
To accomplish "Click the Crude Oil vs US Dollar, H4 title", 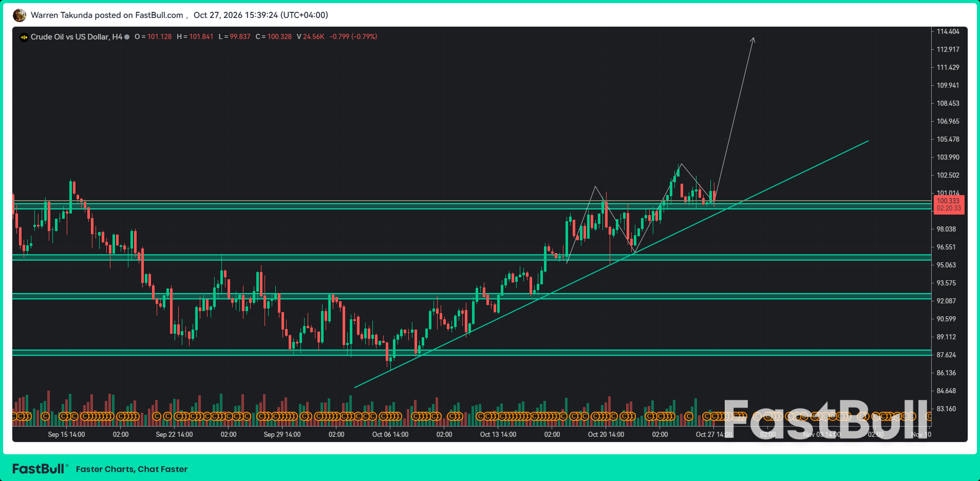I will (x=77, y=37).
